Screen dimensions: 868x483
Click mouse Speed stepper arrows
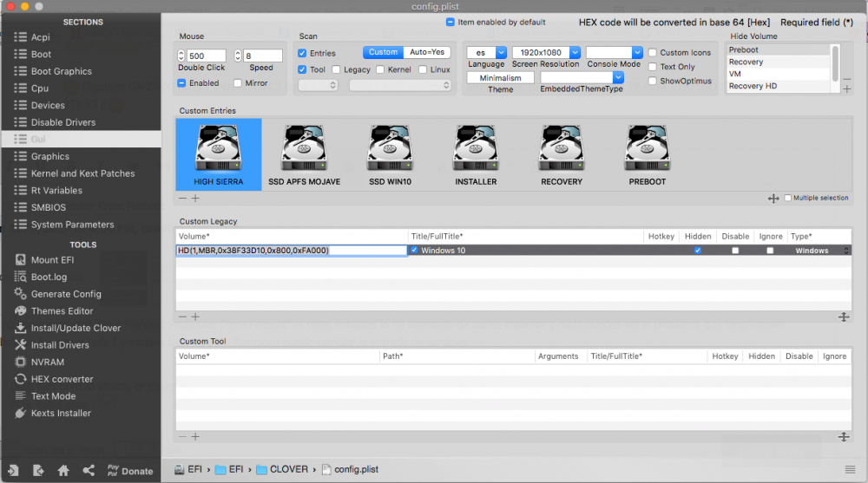coord(238,55)
